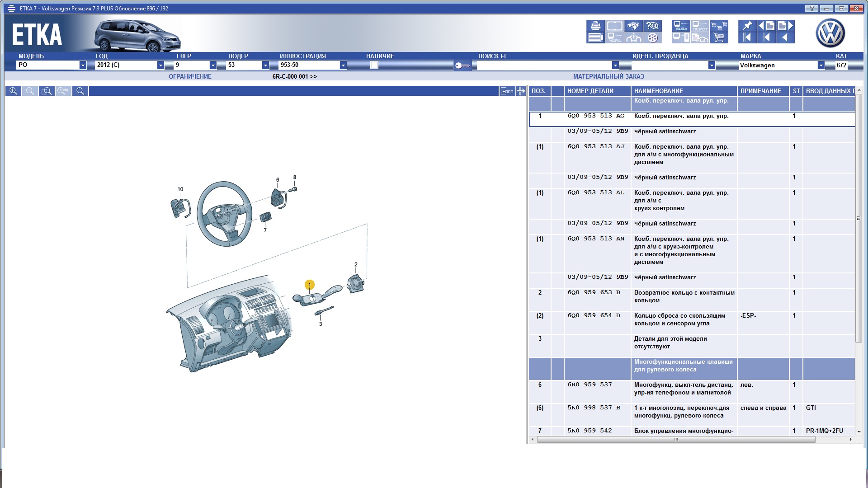Select part number 6R0 959 537
868x488 pixels.
(x=590, y=385)
